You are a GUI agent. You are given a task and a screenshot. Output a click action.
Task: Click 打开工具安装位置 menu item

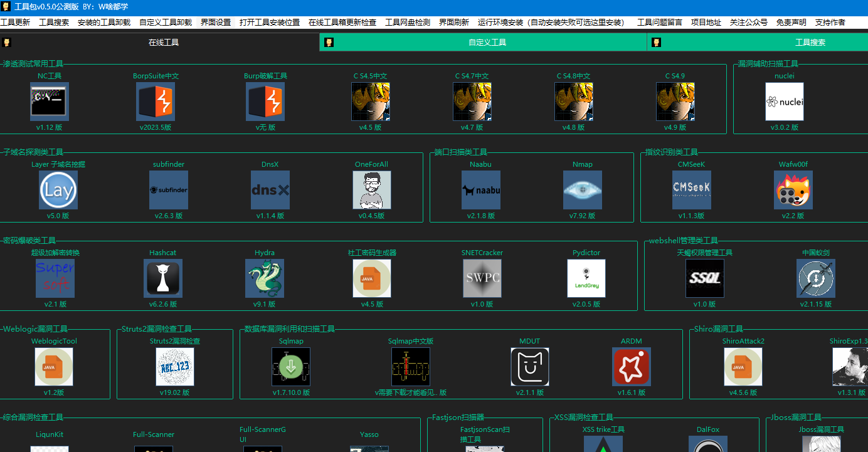pyautogui.click(x=270, y=22)
